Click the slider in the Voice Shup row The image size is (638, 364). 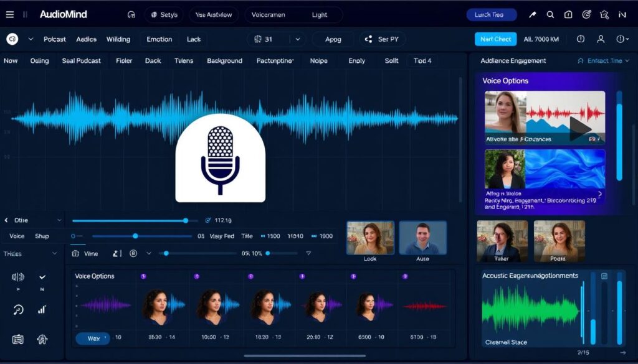[142, 236]
